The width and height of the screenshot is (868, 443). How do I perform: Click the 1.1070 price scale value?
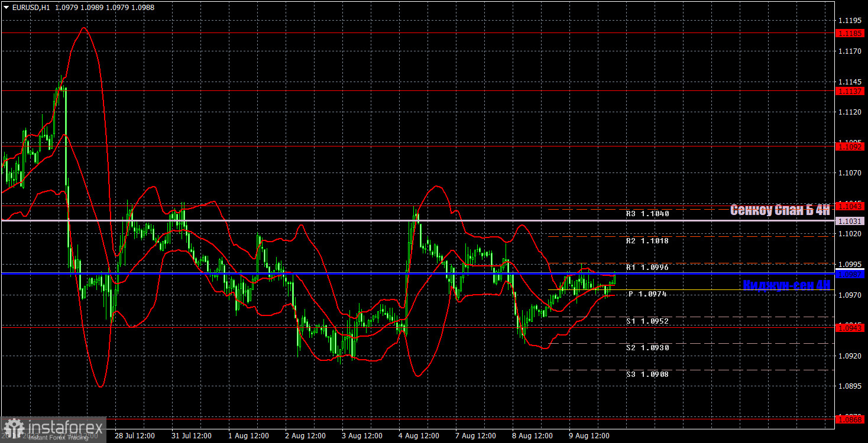(849, 173)
